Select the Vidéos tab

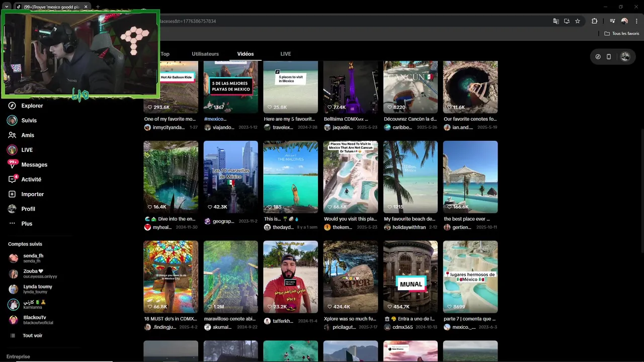[246, 54]
